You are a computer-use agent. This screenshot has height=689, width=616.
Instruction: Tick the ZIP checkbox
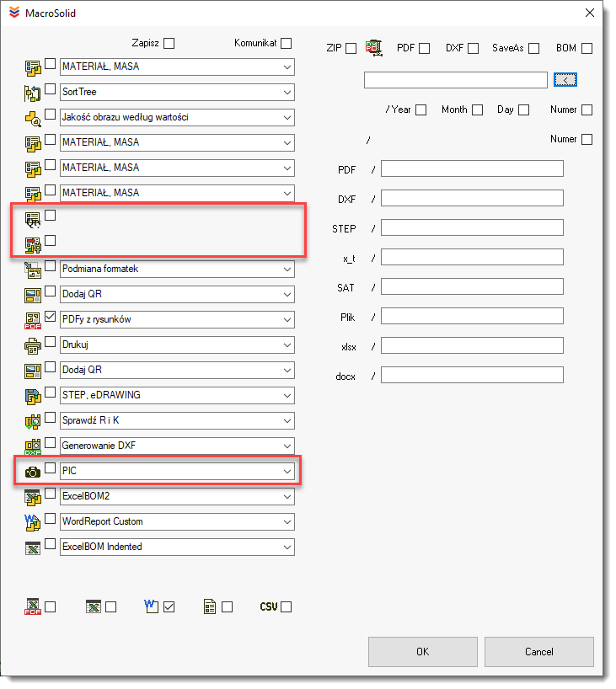coord(351,48)
